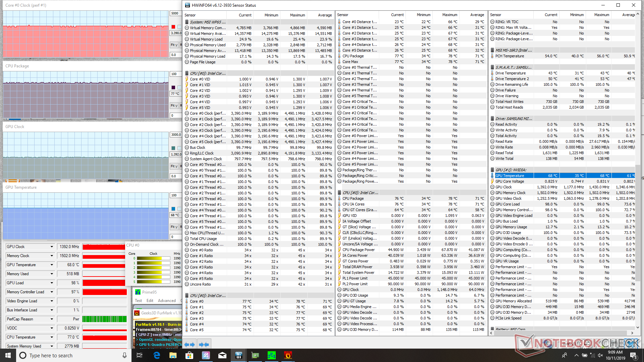644x362 pixels.
Task: Click the volume icon in system tray
Action: pos(600,355)
